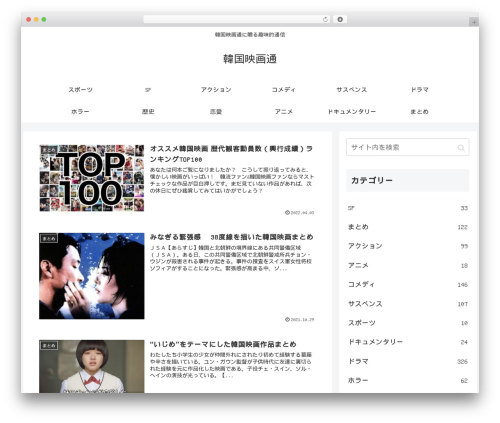The image size is (500, 423).
Task: Click the サスペンス category in the sidebar
Action: [365, 304]
